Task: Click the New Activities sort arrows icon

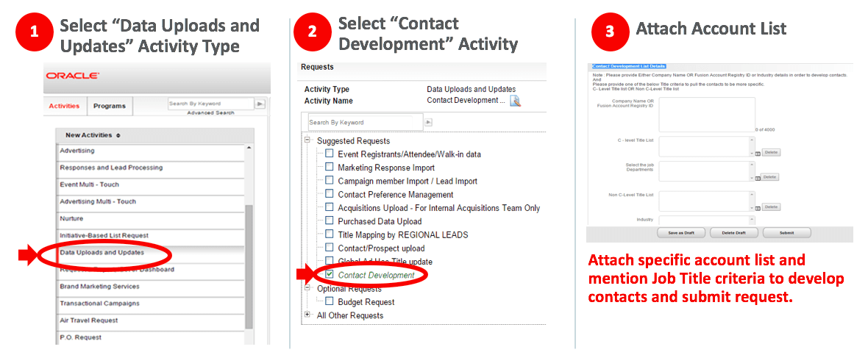Action: point(118,135)
